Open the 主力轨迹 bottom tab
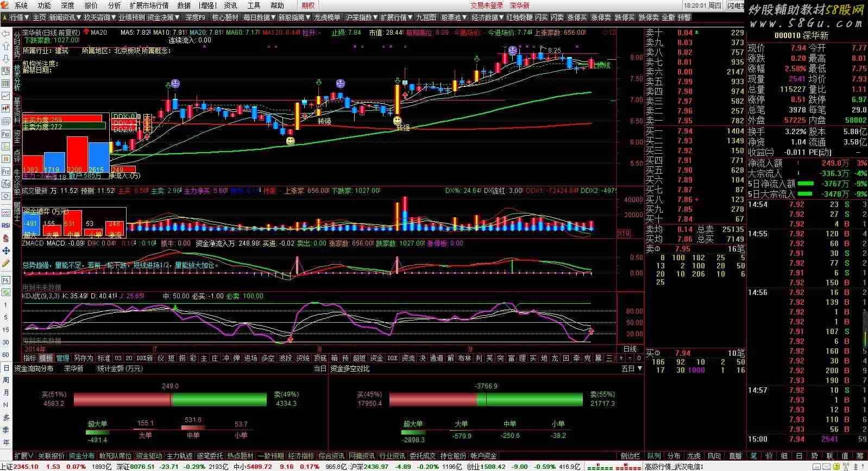 tap(179, 456)
